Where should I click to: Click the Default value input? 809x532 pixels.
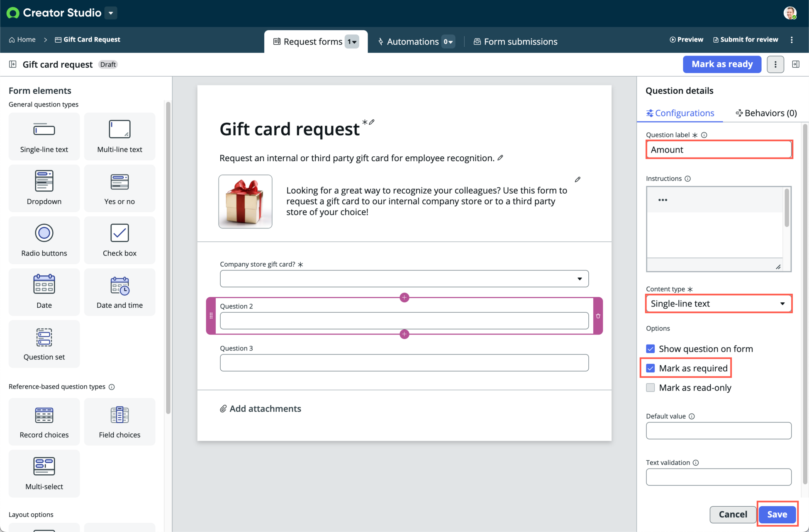(719, 430)
